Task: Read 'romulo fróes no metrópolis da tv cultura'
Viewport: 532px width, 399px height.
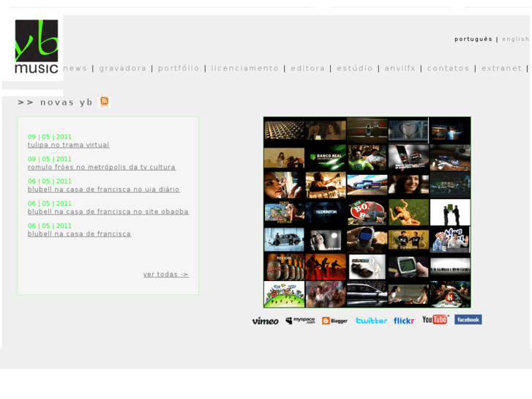Action: 102,167
